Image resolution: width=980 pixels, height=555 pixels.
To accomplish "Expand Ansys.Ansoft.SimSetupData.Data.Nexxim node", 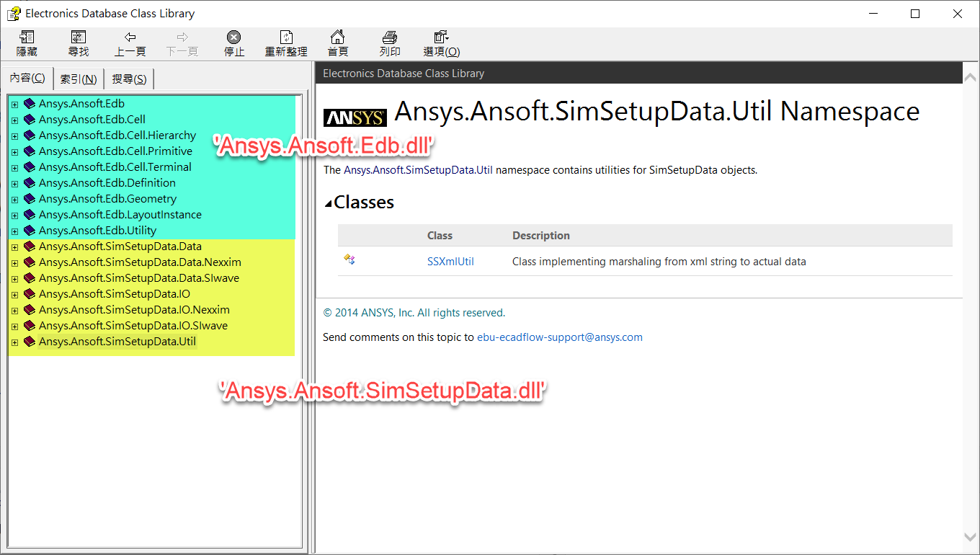I will [x=14, y=262].
